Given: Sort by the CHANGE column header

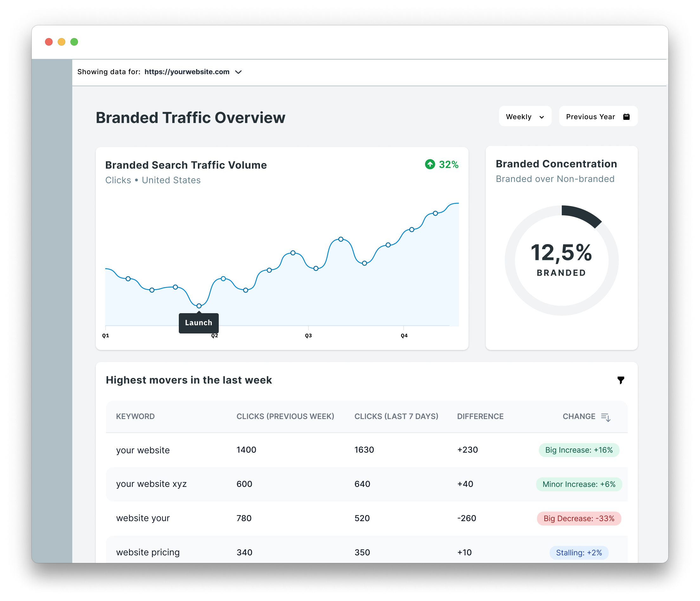Looking at the screenshot, I should 579,417.
